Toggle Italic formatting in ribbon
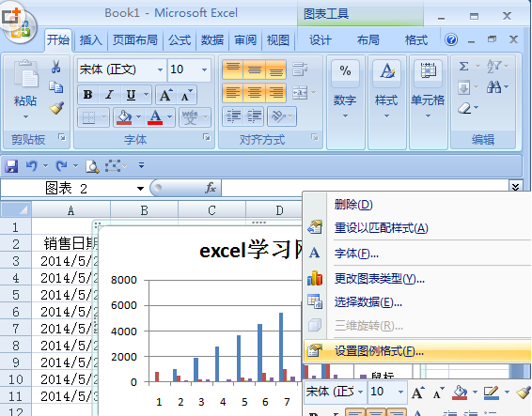This screenshot has width=532, height=416. point(109,95)
